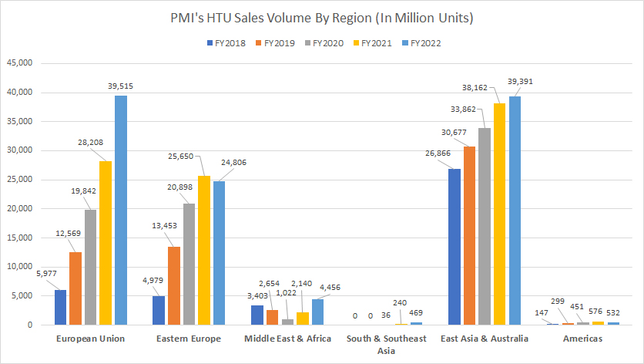The image size is (644, 364).
Task: Click the 12,569 data label
Action: pyautogui.click(x=69, y=234)
